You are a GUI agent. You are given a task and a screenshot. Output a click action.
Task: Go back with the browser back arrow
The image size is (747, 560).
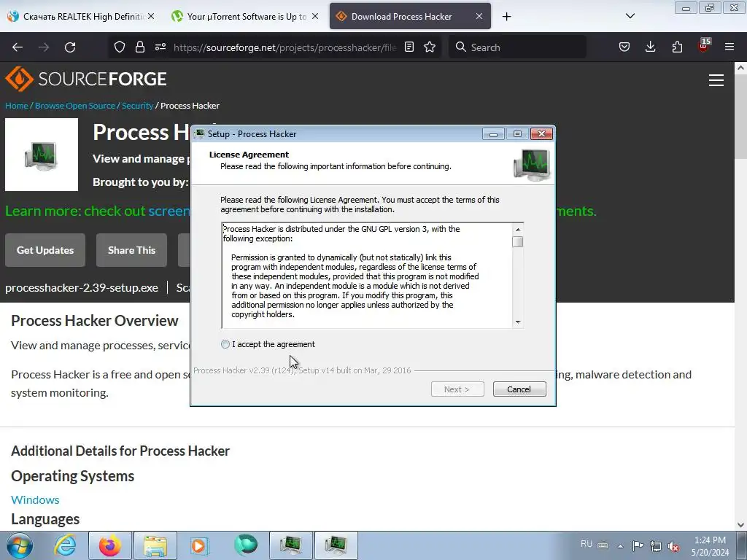[18, 47]
